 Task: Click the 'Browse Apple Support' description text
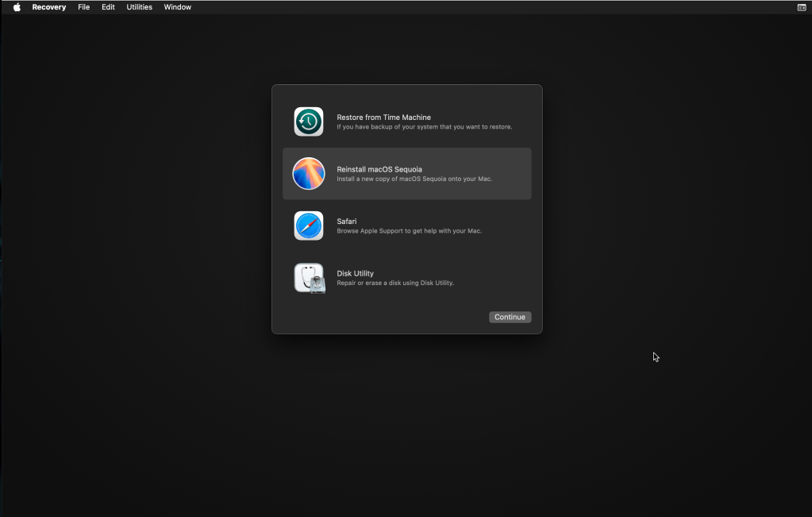[409, 231]
